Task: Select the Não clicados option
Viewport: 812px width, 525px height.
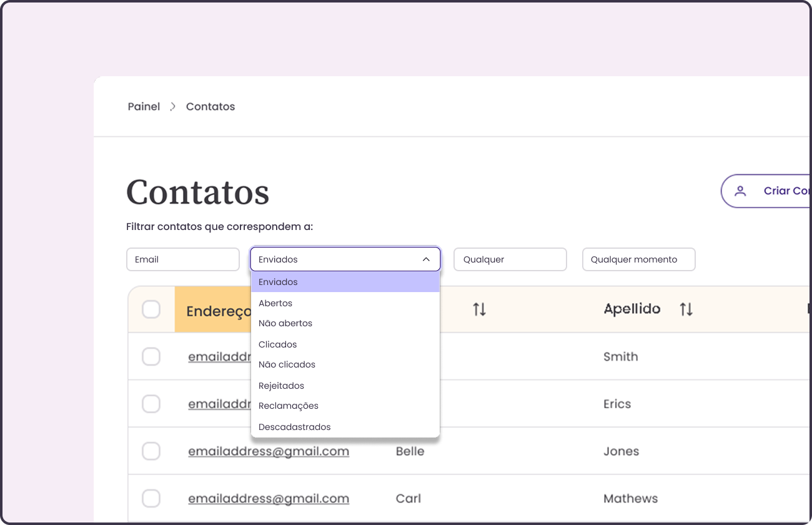Action: 287,364
